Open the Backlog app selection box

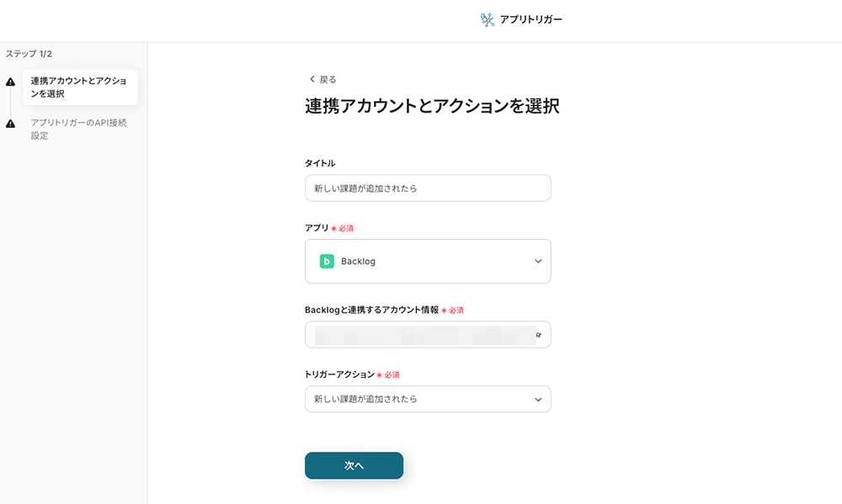427,261
